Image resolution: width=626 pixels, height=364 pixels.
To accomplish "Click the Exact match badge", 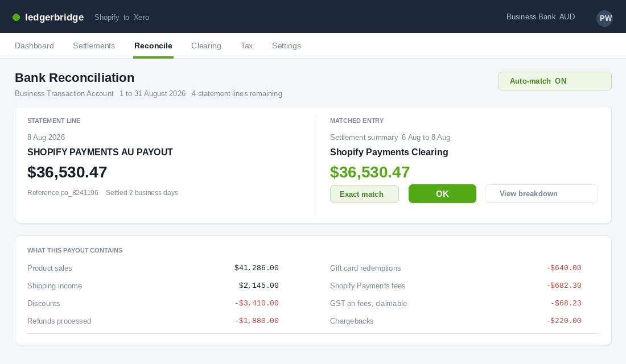I will [364, 194].
